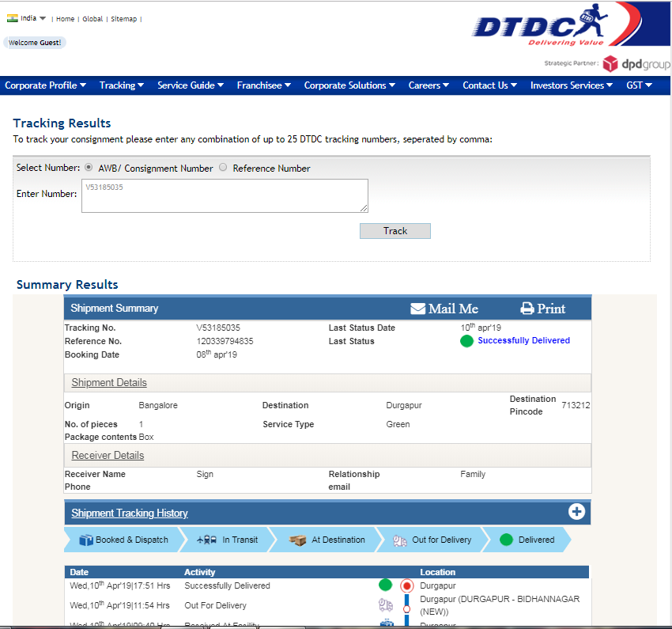Screen dimensions: 672x629
Task: Click the green Delivered status circle
Action: 507,540
